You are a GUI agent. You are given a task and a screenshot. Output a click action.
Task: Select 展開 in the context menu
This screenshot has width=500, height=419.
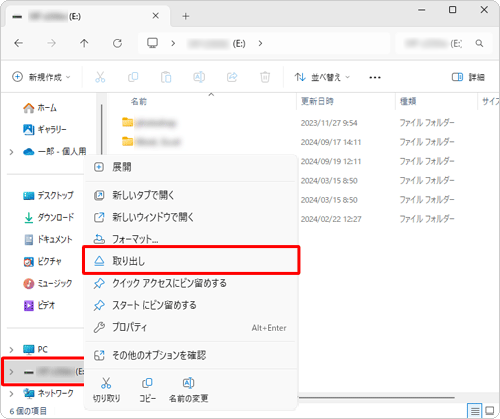coord(190,167)
